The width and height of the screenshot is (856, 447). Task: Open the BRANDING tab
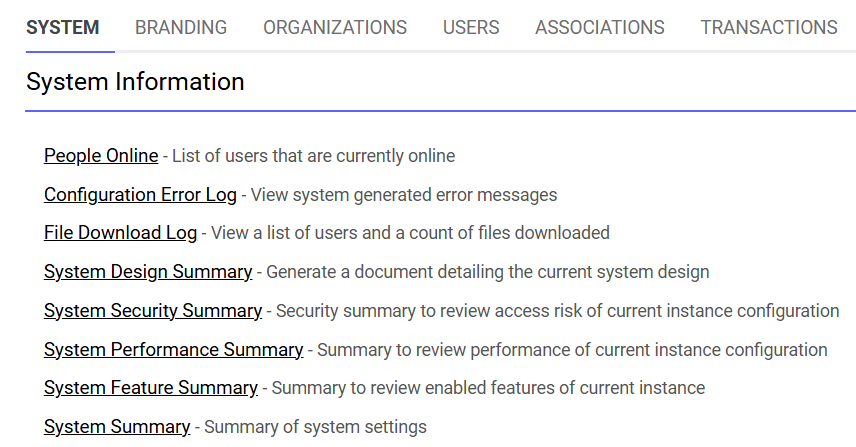coord(181,27)
